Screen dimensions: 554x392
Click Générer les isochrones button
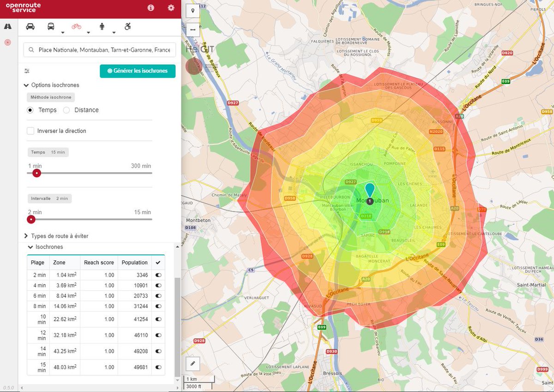(x=138, y=71)
